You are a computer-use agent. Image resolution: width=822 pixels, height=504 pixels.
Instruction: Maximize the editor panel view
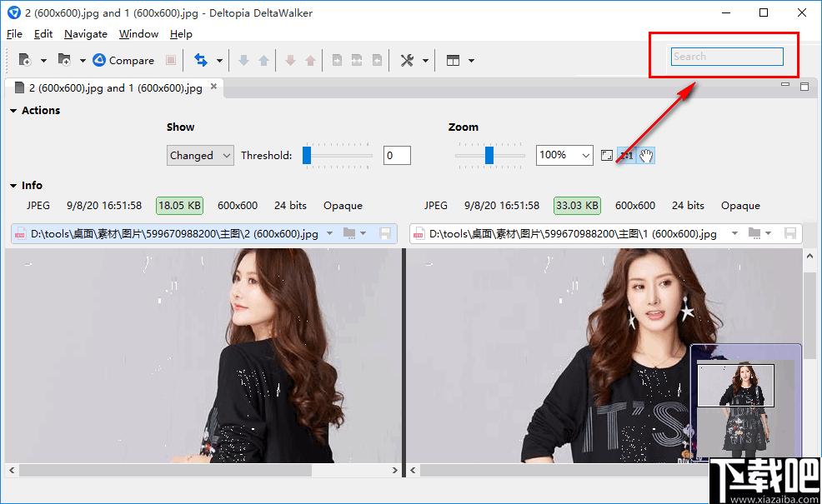804,87
